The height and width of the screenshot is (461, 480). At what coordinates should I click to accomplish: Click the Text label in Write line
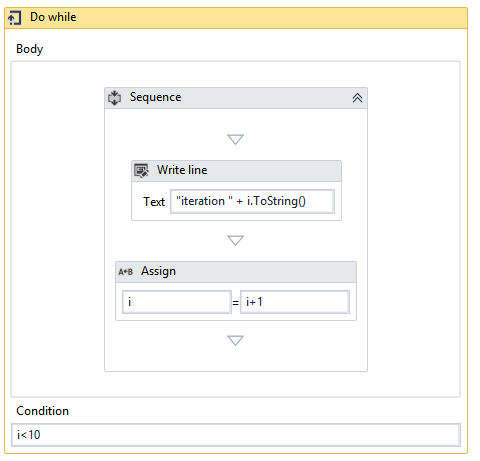click(154, 202)
